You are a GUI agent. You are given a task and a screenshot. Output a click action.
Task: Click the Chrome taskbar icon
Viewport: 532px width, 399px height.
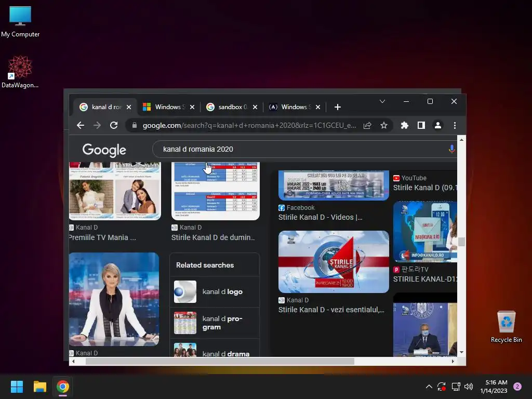click(x=63, y=387)
